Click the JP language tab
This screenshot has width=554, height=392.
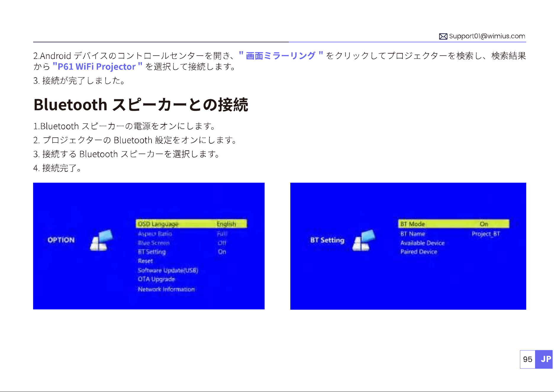pos(544,359)
